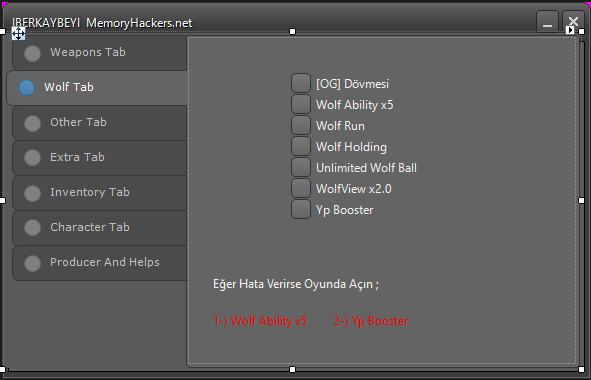
Task: Switch to the Character Tab
Action: (x=100, y=228)
